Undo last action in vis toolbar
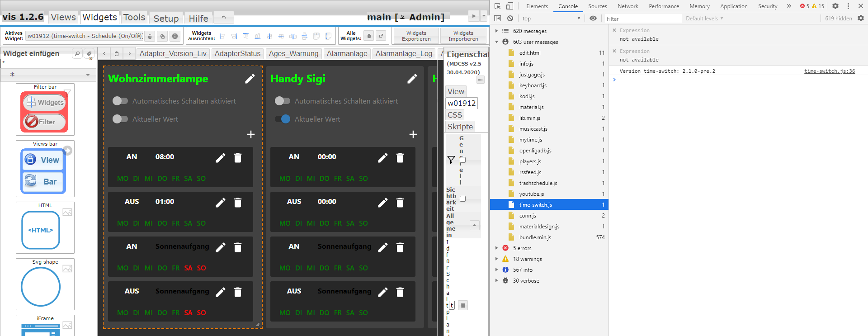Image resolution: width=868 pixels, height=336 pixels. tap(224, 17)
